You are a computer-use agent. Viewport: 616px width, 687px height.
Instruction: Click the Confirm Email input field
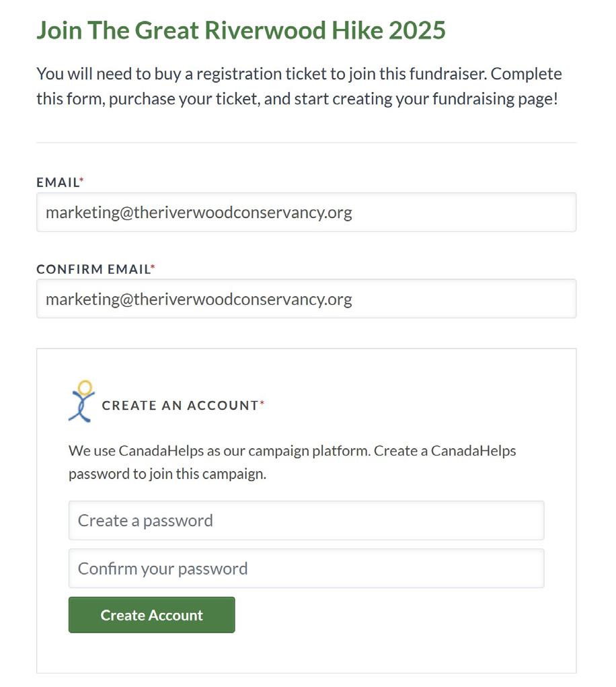(x=306, y=299)
